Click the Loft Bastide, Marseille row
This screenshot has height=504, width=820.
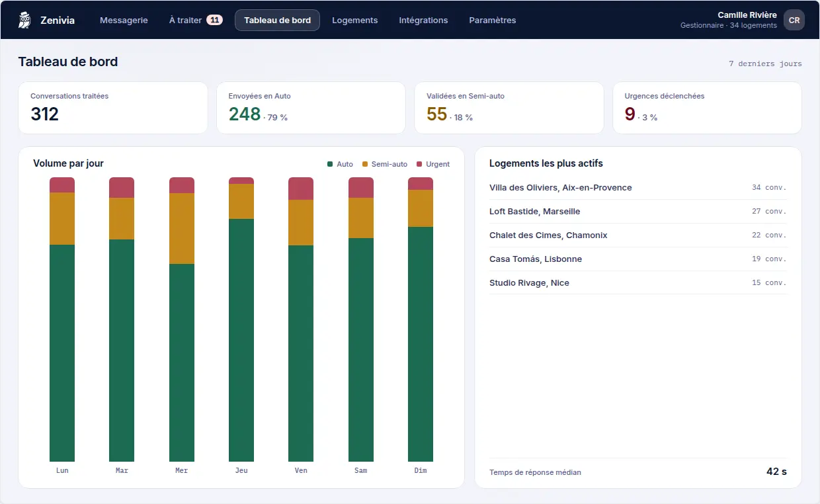637,212
